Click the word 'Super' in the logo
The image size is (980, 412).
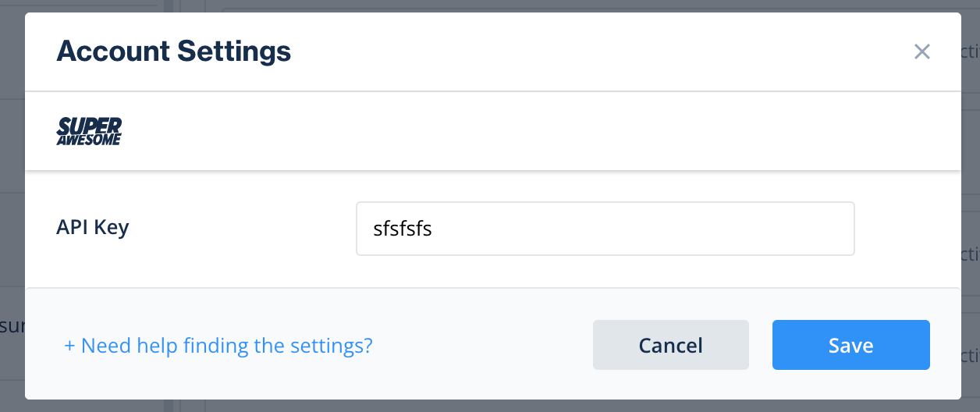pyautogui.click(x=91, y=125)
